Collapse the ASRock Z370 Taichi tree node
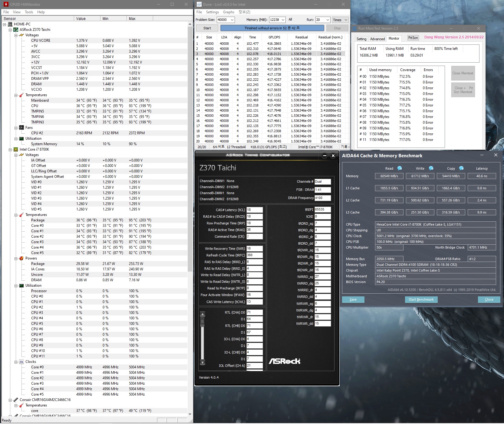 10,30
